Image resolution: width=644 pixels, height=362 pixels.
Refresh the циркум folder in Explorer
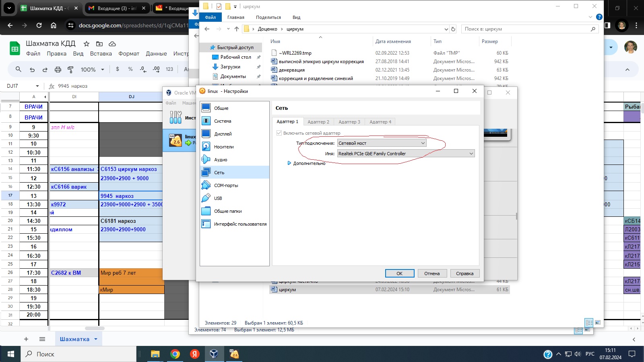coord(453,29)
